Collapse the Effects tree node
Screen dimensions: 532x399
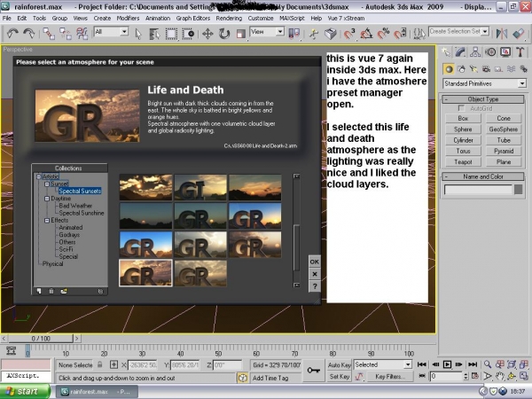[47, 221]
